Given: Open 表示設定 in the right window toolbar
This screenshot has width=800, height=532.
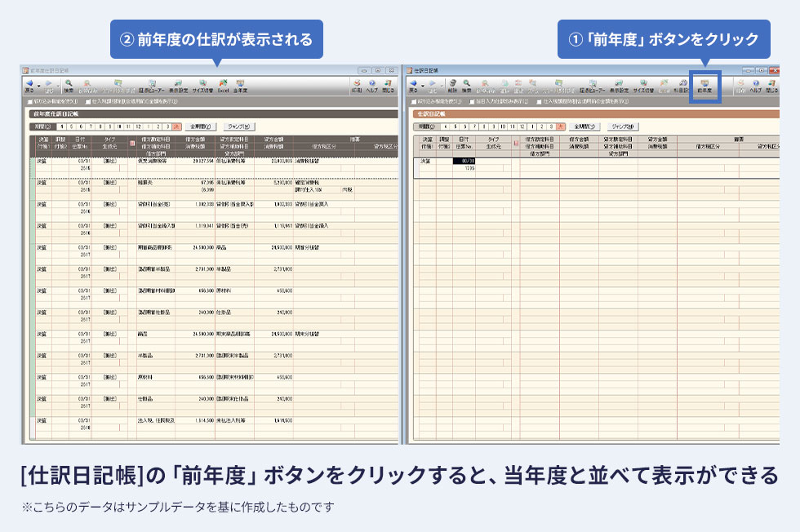Looking at the screenshot, I should click(620, 85).
